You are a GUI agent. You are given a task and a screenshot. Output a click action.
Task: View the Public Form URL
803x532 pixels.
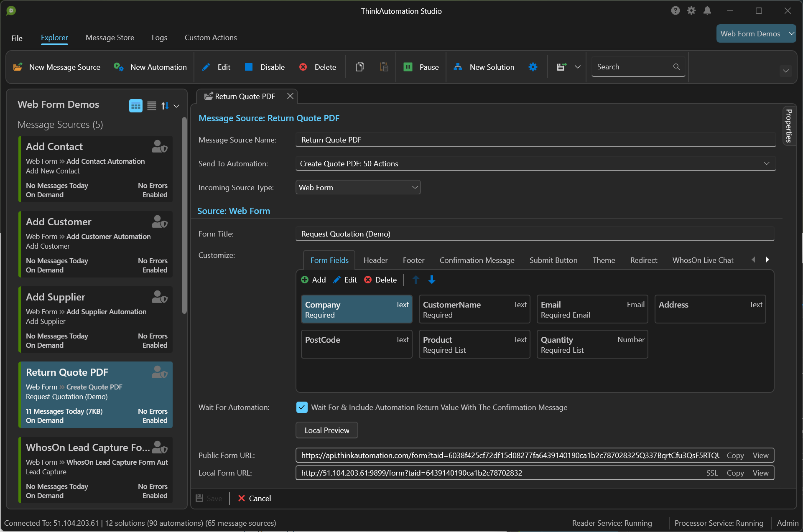(761, 456)
